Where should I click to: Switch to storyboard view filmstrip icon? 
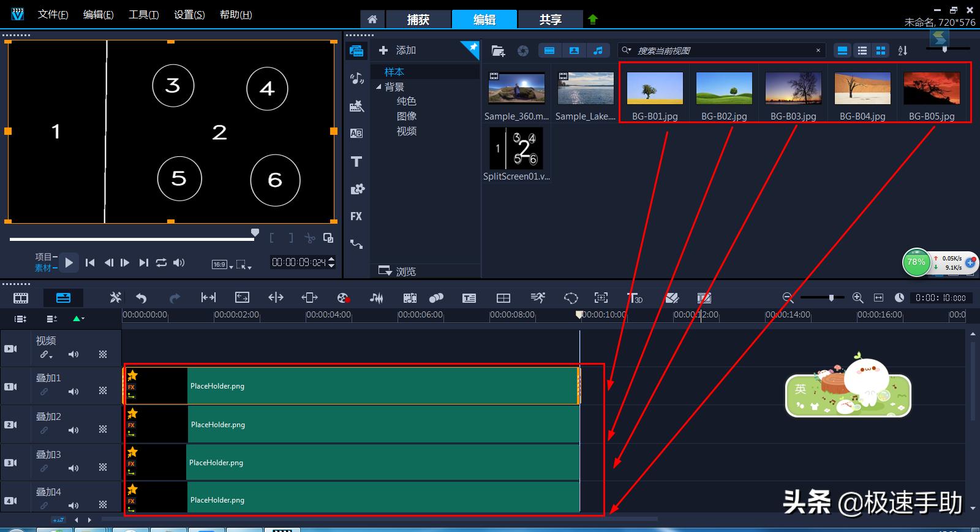point(21,298)
